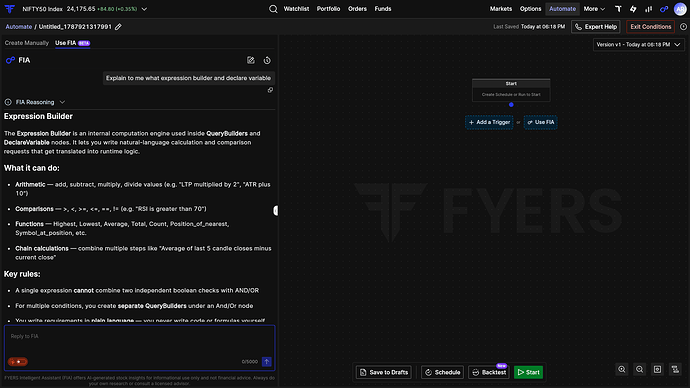This screenshot has width=690, height=388.
Task: Click the Functions bullet point
Action: coord(122,228)
